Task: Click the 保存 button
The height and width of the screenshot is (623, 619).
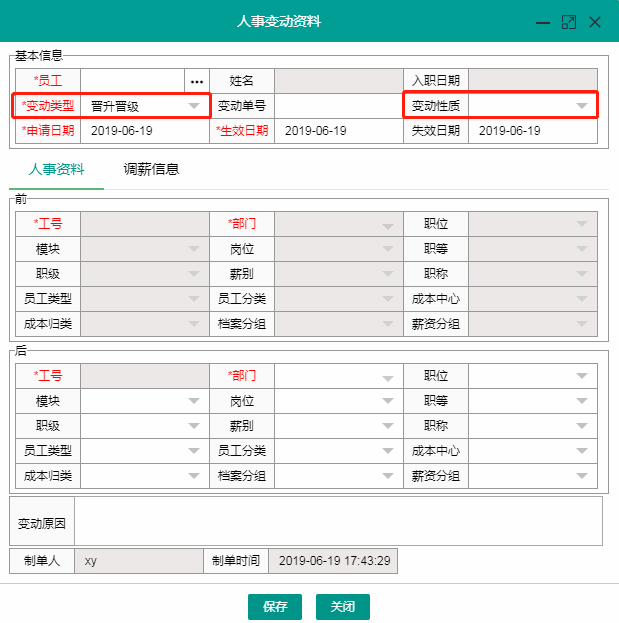Action: [275, 607]
